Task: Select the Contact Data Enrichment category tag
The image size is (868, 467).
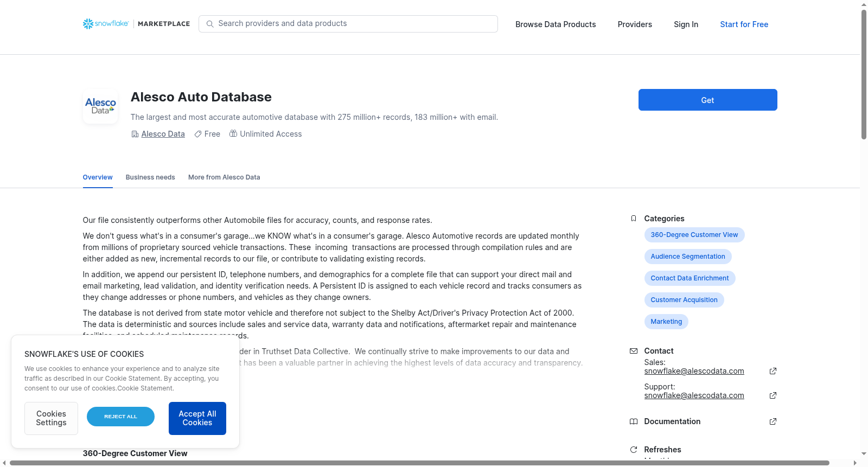Action: tap(690, 278)
